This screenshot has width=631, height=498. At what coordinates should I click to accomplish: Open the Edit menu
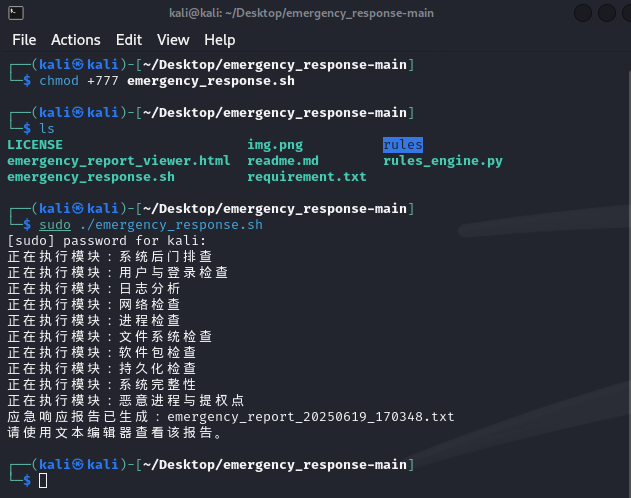[x=129, y=40]
